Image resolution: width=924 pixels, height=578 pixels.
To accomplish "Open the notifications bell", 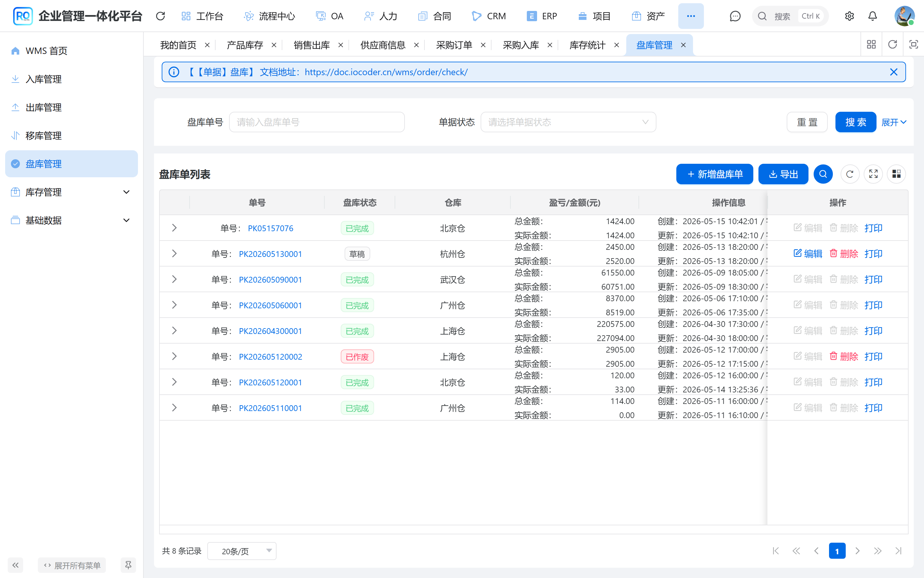I will click(x=872, y=16).
